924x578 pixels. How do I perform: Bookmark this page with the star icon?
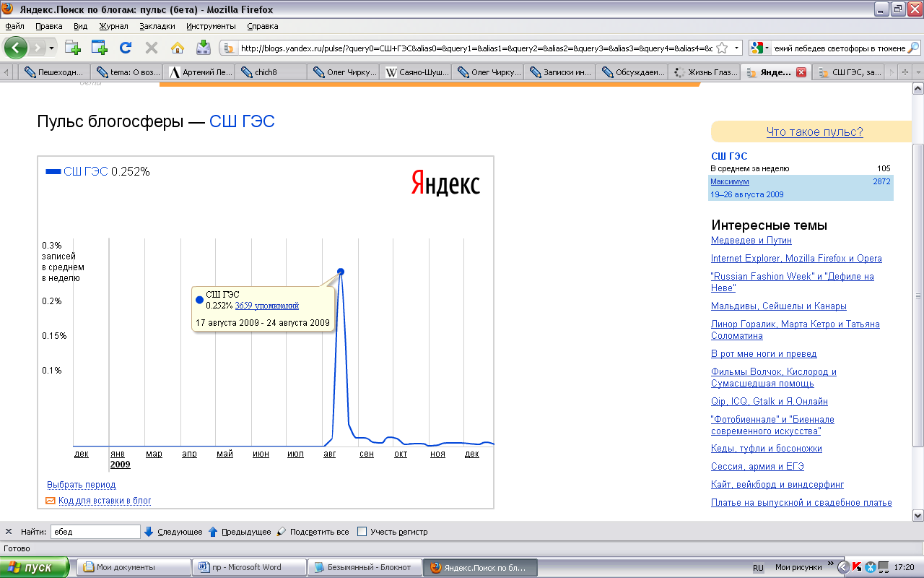click(x=721, y=48)
